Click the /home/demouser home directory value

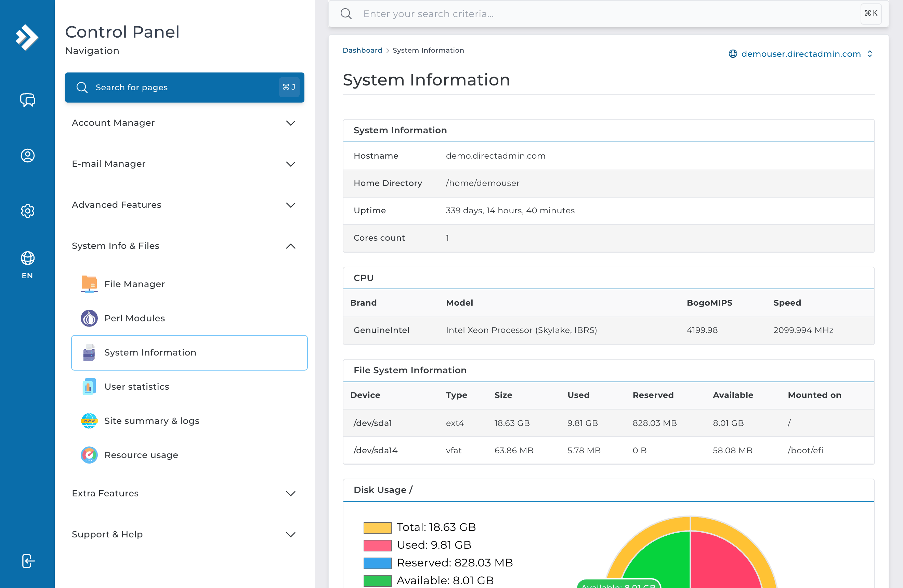tap(482, 183)
